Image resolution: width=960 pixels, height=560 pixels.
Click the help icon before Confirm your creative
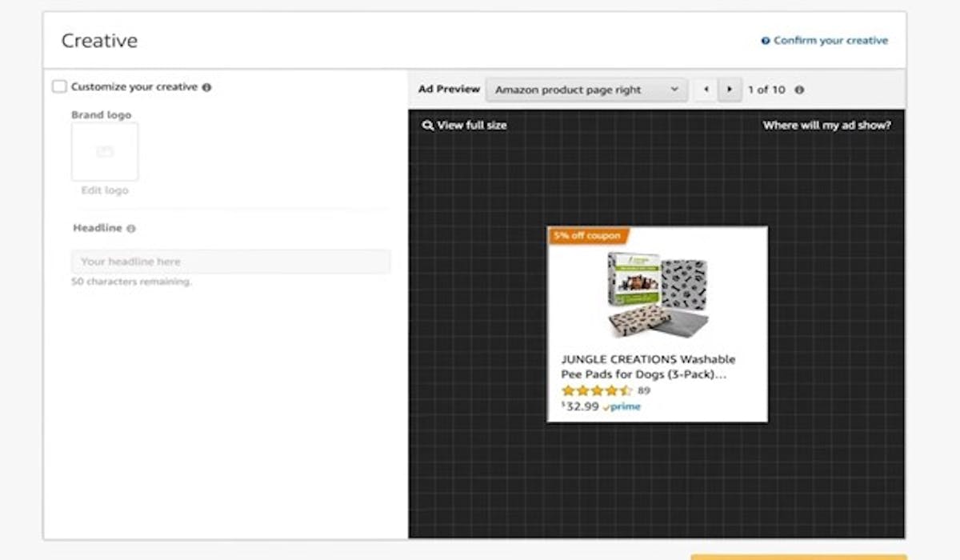point(766,41)
